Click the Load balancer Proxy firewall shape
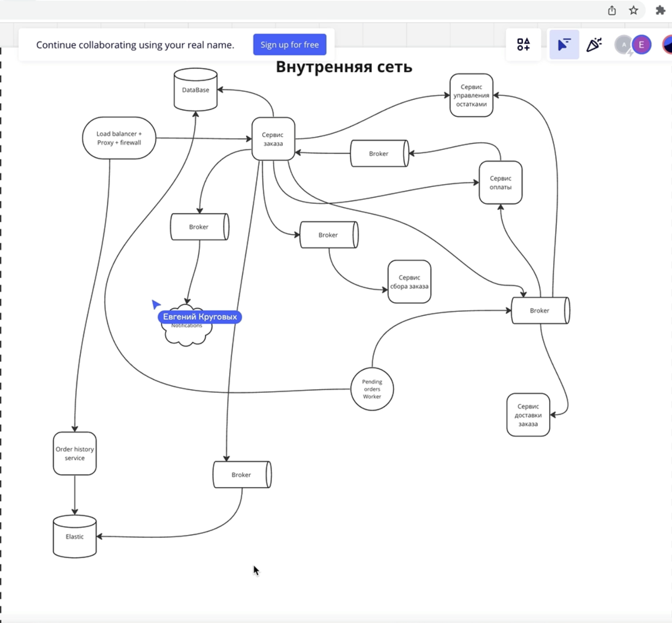672x623 pixels. [119, 138]
